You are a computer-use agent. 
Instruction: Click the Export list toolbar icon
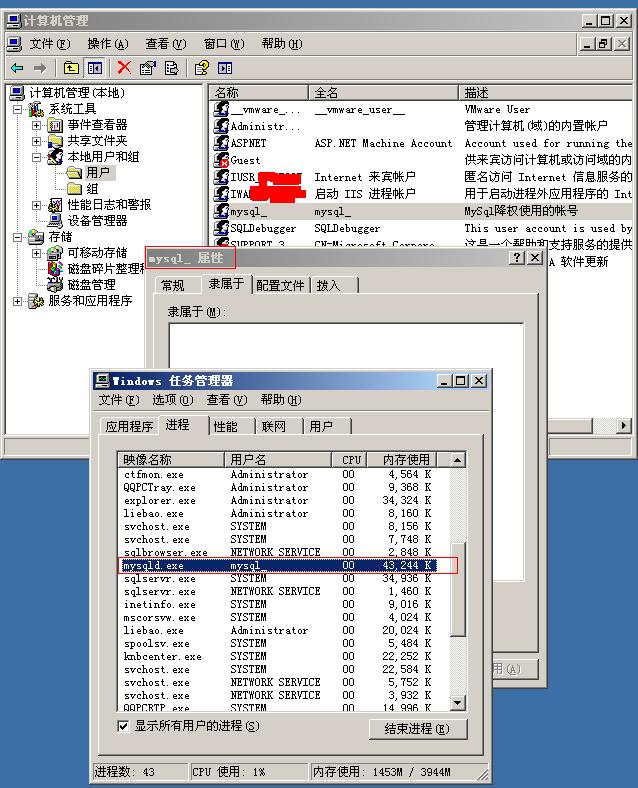[x=171, y=68]
